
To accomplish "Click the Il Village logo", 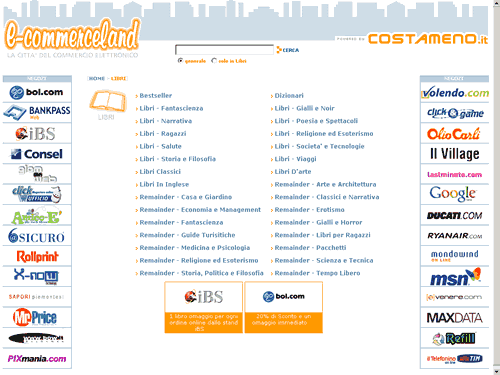I will coord(455,154).
